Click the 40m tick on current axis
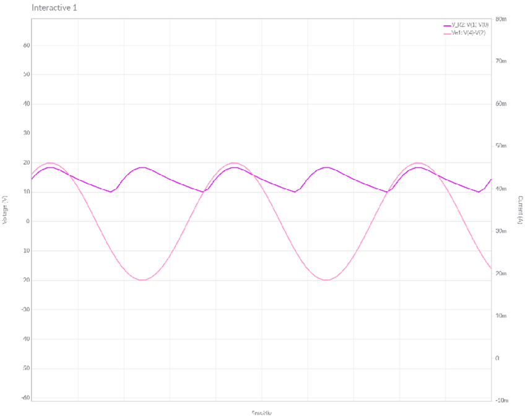 click(x=501, y=189)
